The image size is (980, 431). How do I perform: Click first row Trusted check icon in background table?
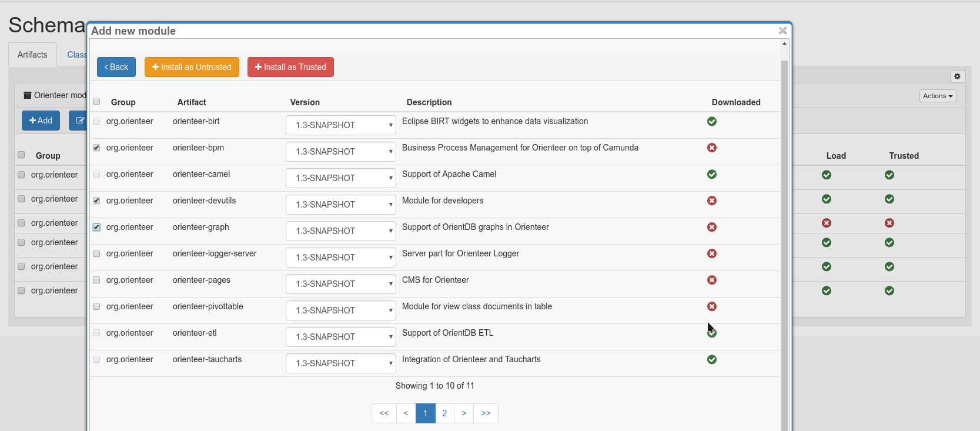coord(889,175)
